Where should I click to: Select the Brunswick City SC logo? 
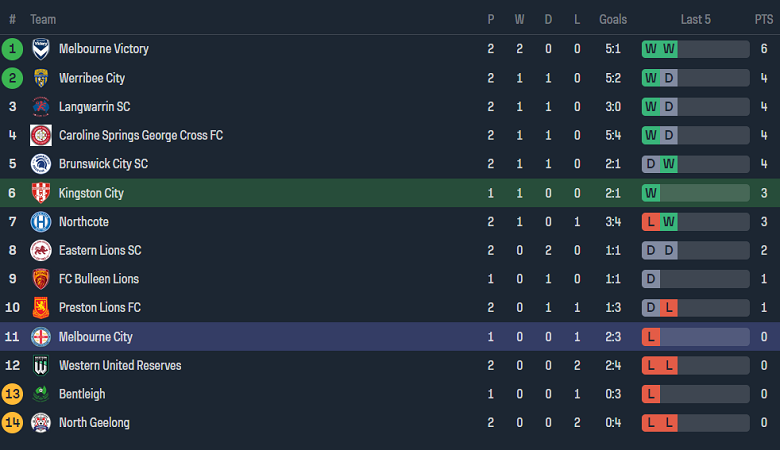(x=41, y=164)
